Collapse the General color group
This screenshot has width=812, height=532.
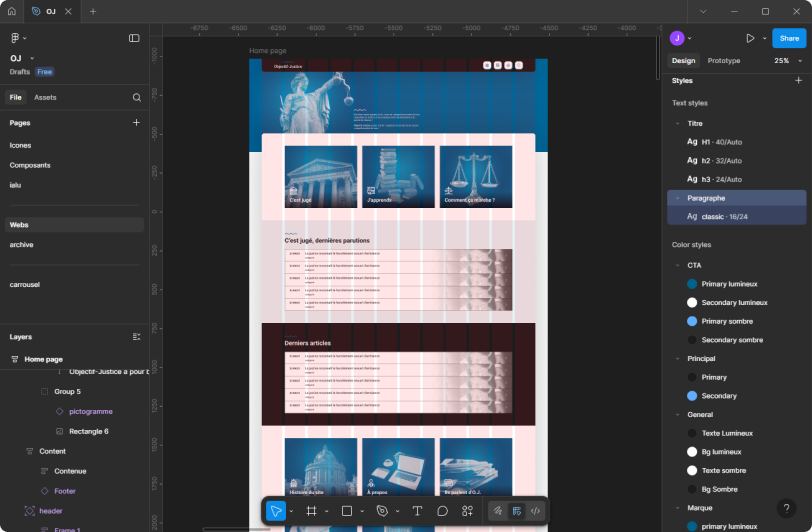(677, 414)
